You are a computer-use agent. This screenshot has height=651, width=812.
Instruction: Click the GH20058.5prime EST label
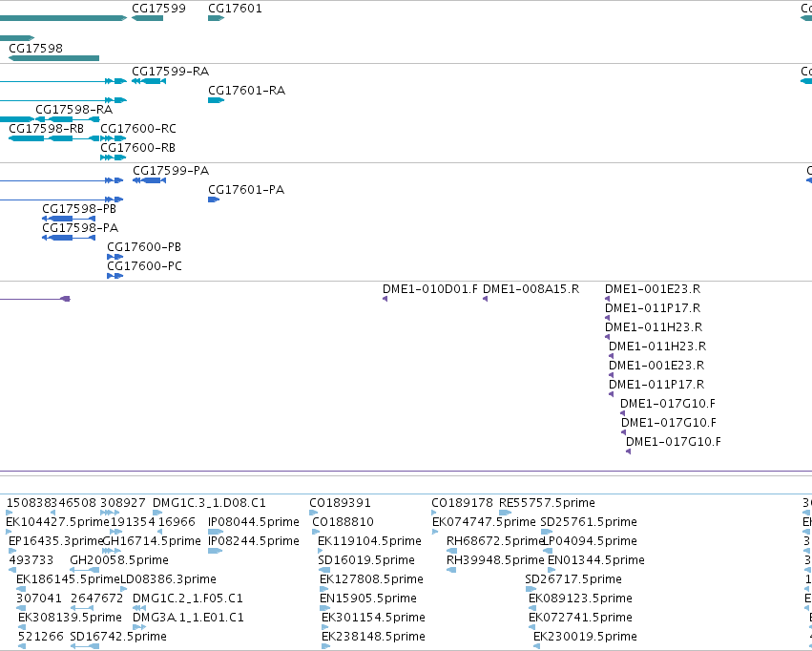[x=119, y=560]
